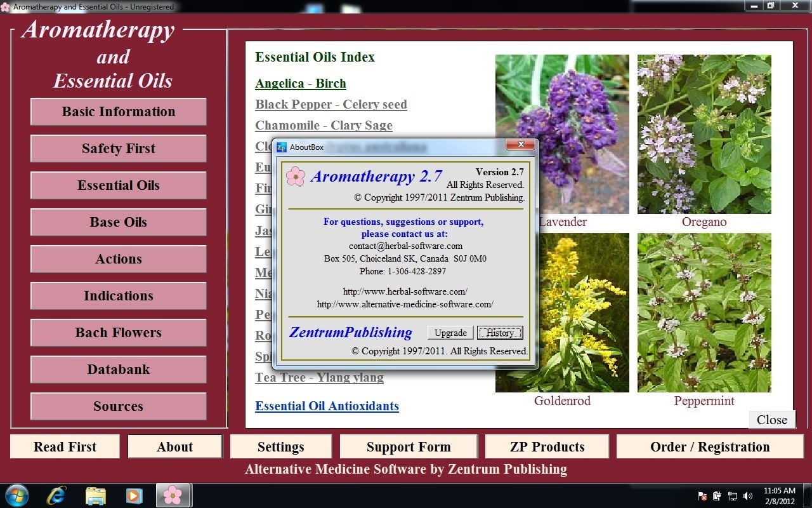This screenshot has height=508, width=812.
Task: Click the 'Lavender' caption text
Action: (x=563, y=222)
